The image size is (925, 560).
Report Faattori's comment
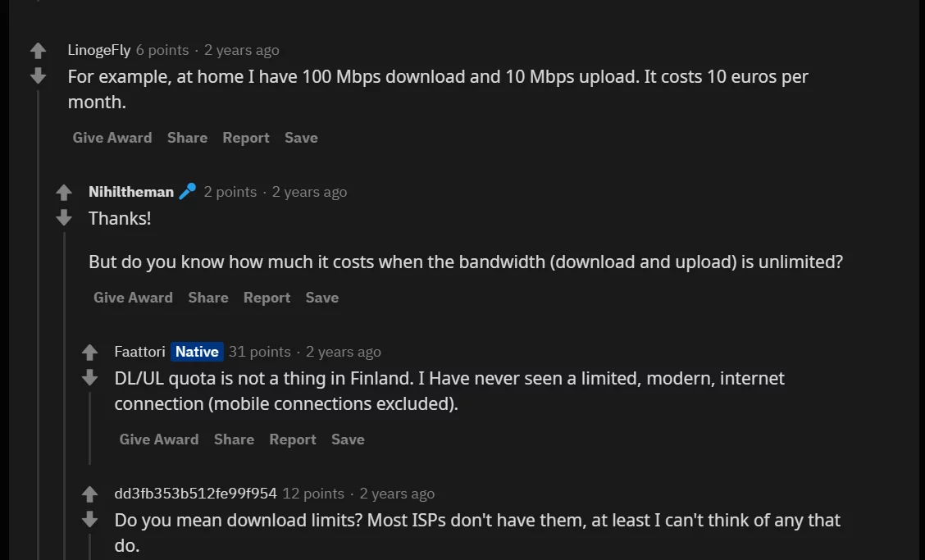pyautogui.click(x=293, y=439)
